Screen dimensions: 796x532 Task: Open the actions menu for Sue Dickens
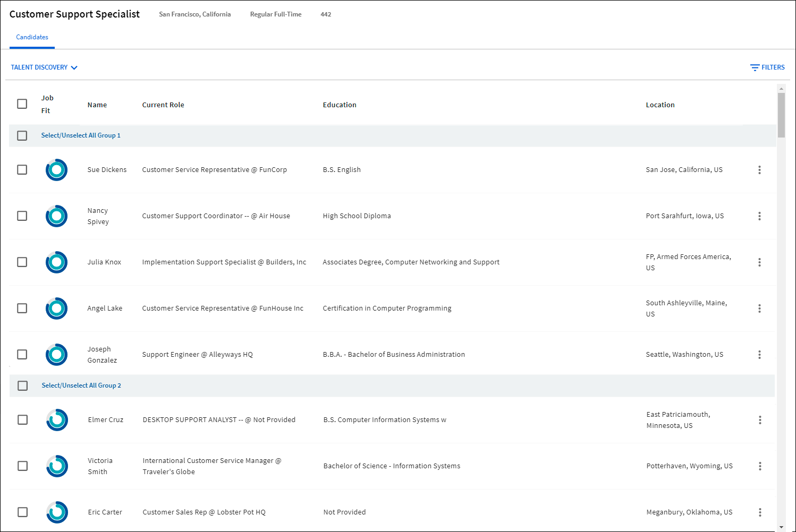(759, 170)
